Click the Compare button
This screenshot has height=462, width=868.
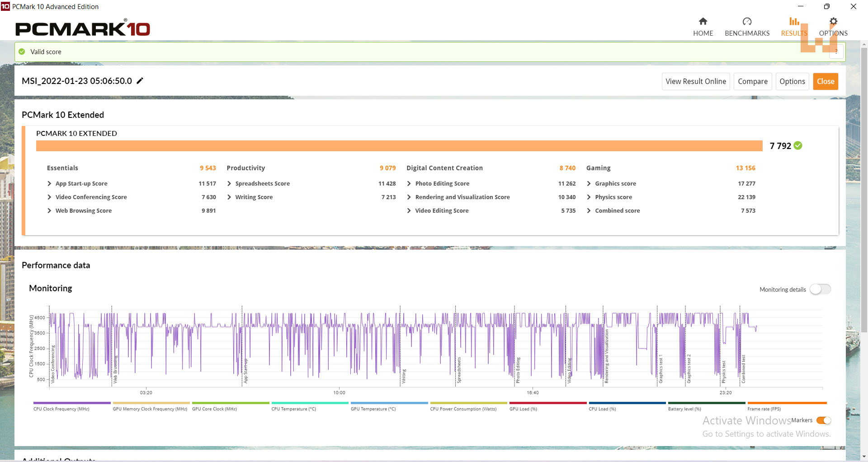coord(753,81)
